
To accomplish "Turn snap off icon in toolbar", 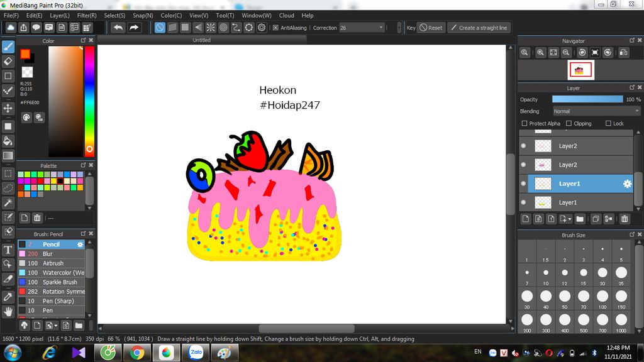I will 160,28.
